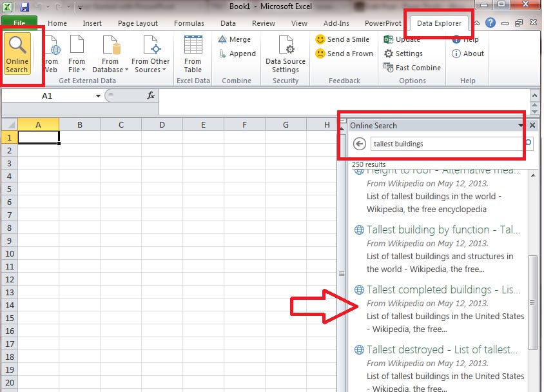Open the From Database source menu
The height and width of the screenshot is (392, 544).
point(110,54)
